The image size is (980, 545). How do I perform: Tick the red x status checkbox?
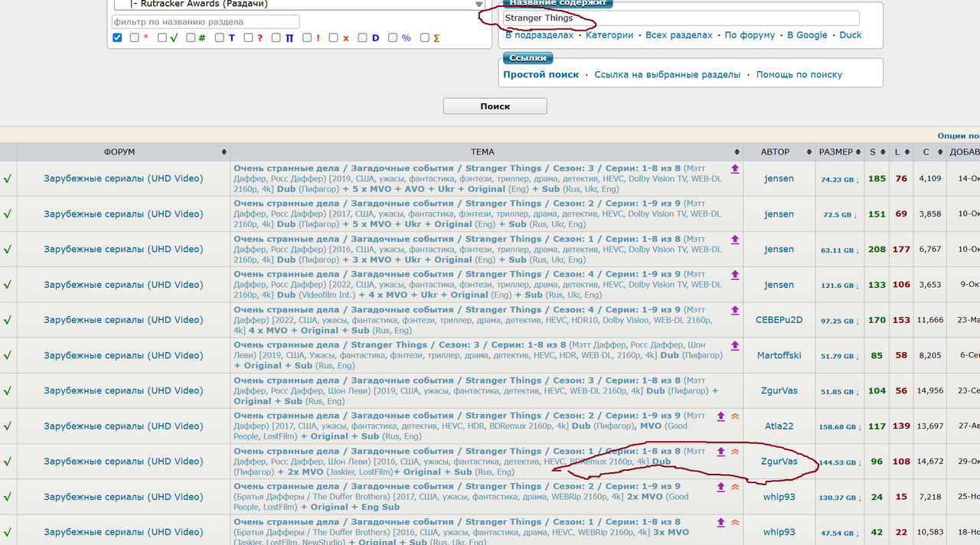(x=334, y=38)
